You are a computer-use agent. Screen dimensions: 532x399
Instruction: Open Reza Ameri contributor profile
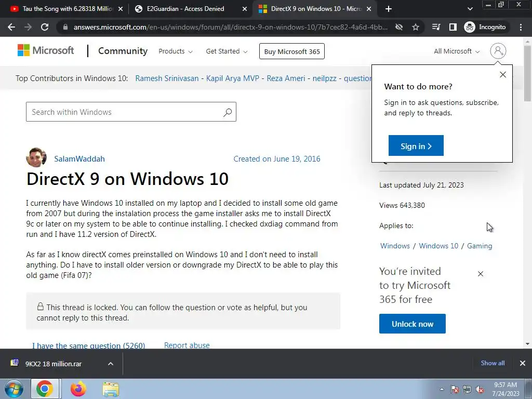(x=286, y=78)
